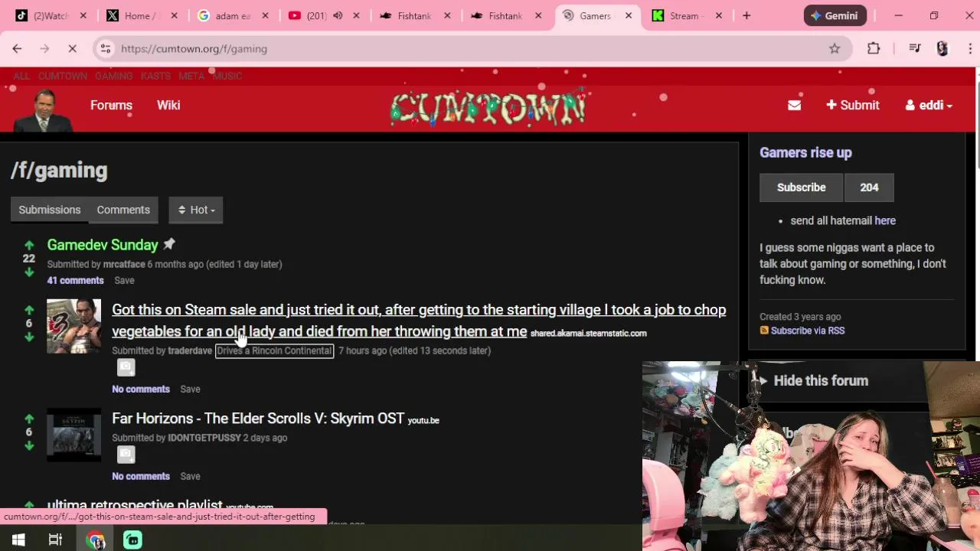Open the Gamedev Sunday post title
The width and height of the screenshot is (980, 551).
coord(103,245)
